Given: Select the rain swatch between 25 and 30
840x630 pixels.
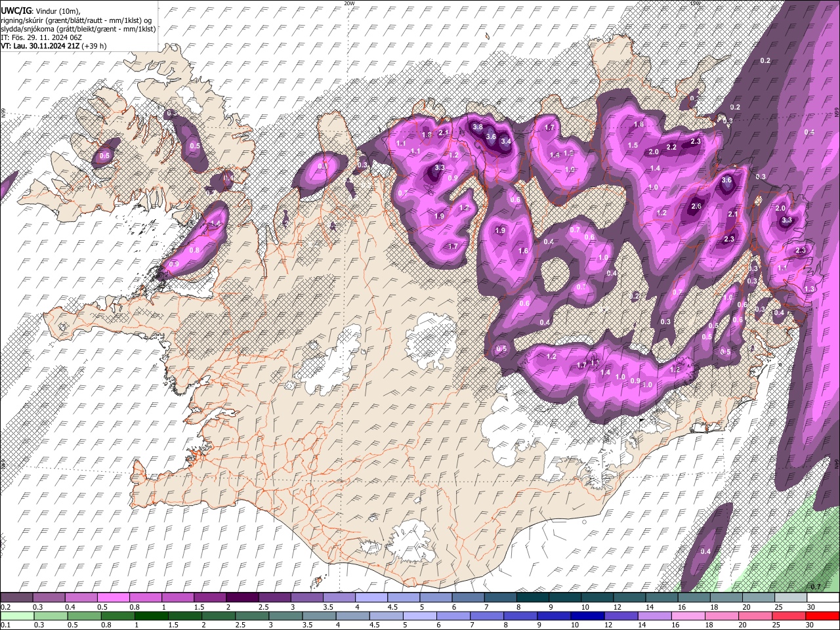Looking at the screenshot, I should coord(789,616).
